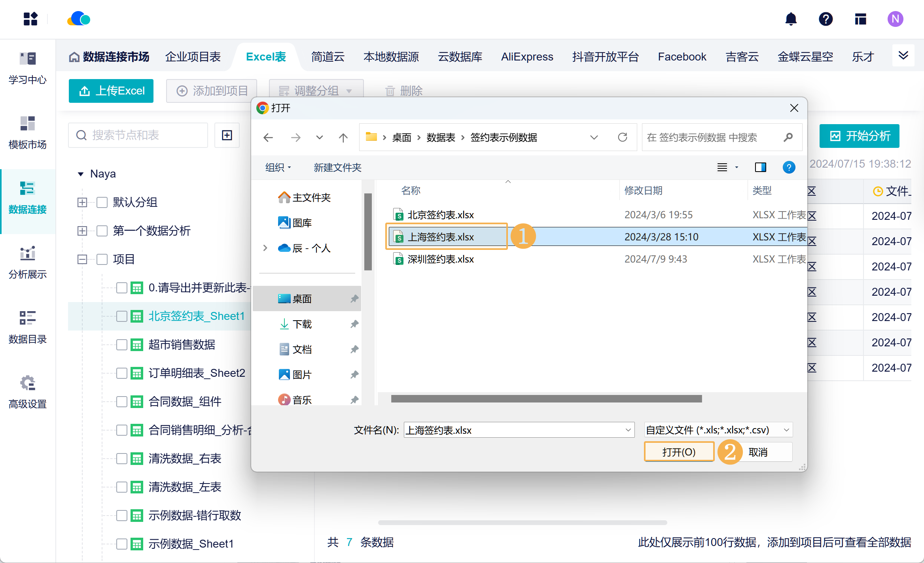Click the notification bell icon

791,19
